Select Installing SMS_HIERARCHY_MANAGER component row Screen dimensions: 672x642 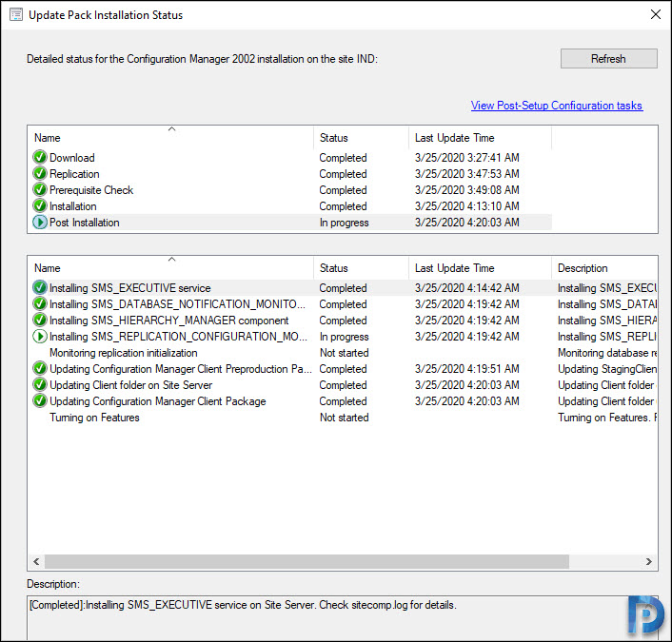point(343,321)
